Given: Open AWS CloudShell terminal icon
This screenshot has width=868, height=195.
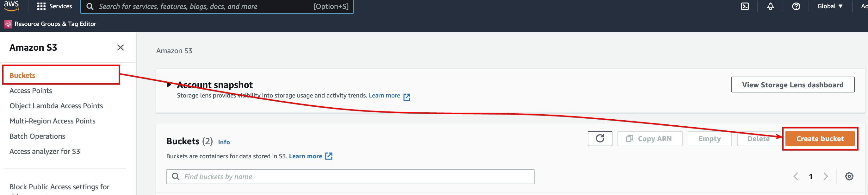Looking at the screenshot, I should pyautogui.click(x=745, y=6).
